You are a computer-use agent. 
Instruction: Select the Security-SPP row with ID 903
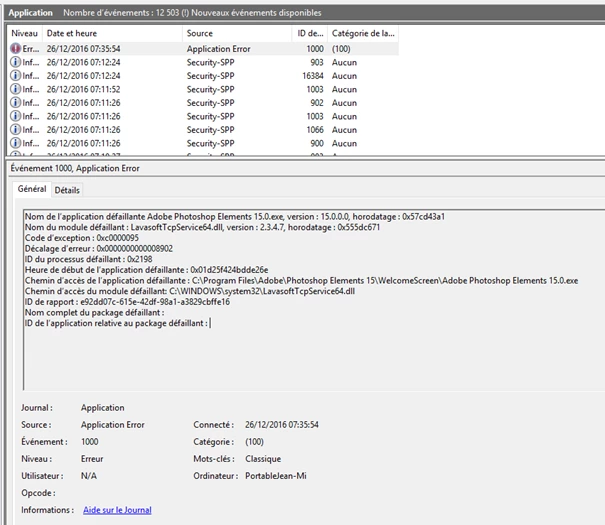point(203,62)
